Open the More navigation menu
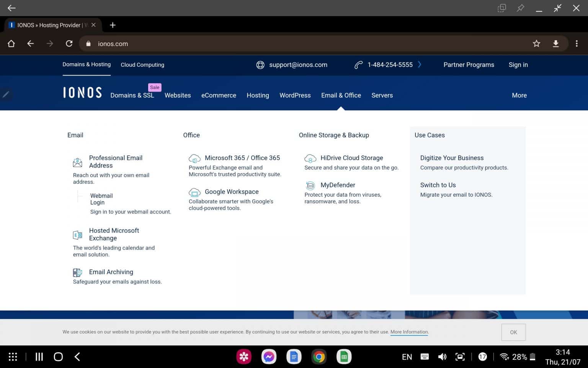This screenshot has height=368, width=588. tap(519, 95)
